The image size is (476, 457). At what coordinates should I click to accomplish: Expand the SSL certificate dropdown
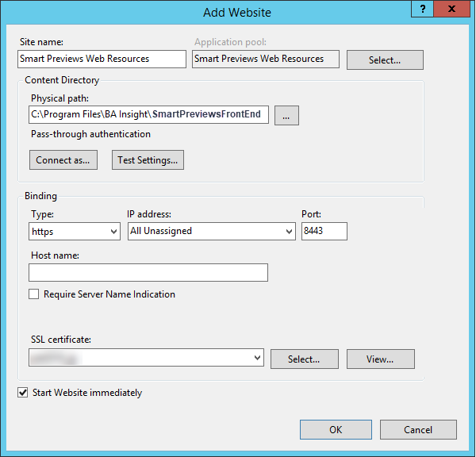(146, 358)
